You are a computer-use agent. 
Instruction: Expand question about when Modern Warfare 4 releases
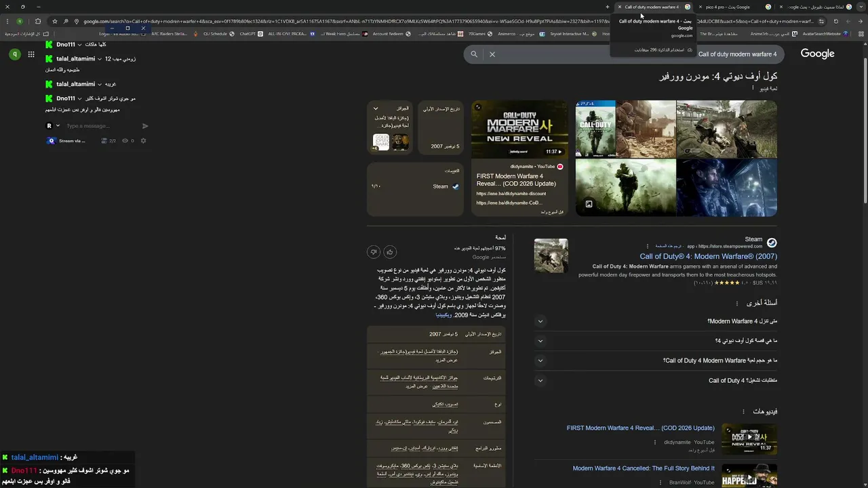point(540,321)
